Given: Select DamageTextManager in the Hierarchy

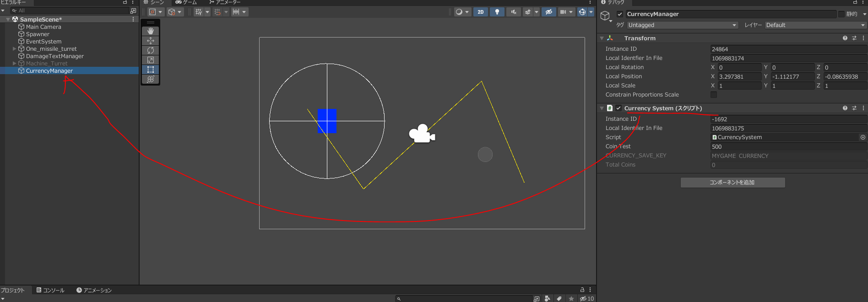Looking at the screenshot, I should [x=55, y=56].
